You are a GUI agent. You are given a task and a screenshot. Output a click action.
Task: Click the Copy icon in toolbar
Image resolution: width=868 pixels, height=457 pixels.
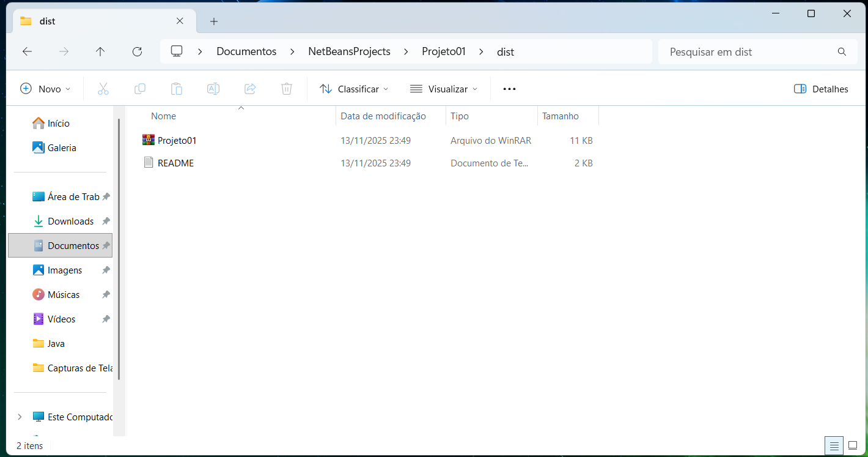139,89
